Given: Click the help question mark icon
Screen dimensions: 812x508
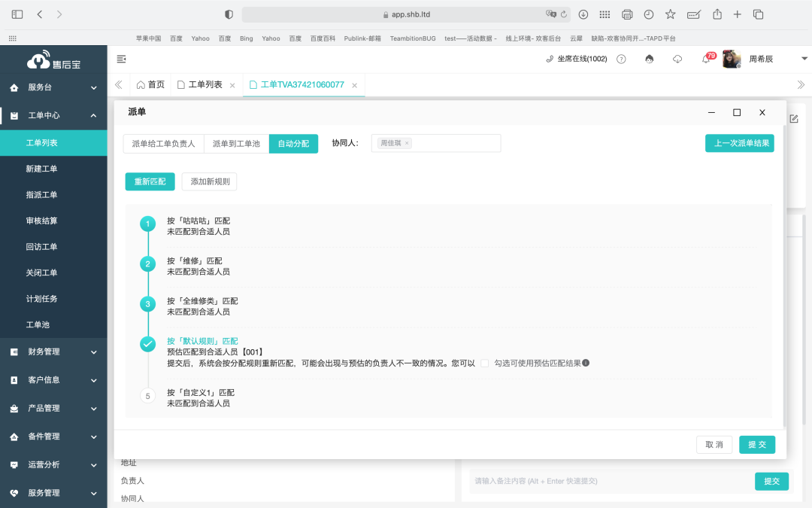Looking at the screenshot, I should [621, 59].
